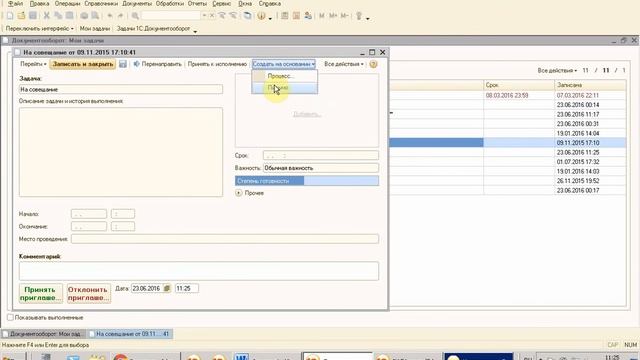
Task: Click the Save icon in the main toolbar
Action: pyautogui.click(x=33, y=16)
